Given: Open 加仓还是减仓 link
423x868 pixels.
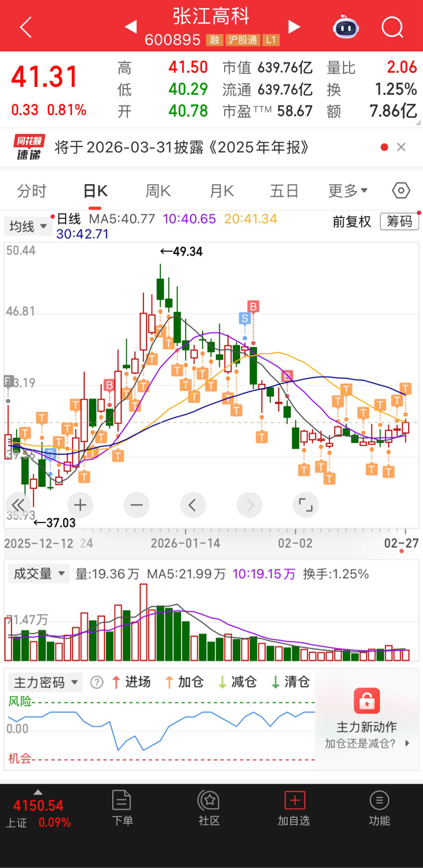Looking at the screenshot, I should pos(367,743).
